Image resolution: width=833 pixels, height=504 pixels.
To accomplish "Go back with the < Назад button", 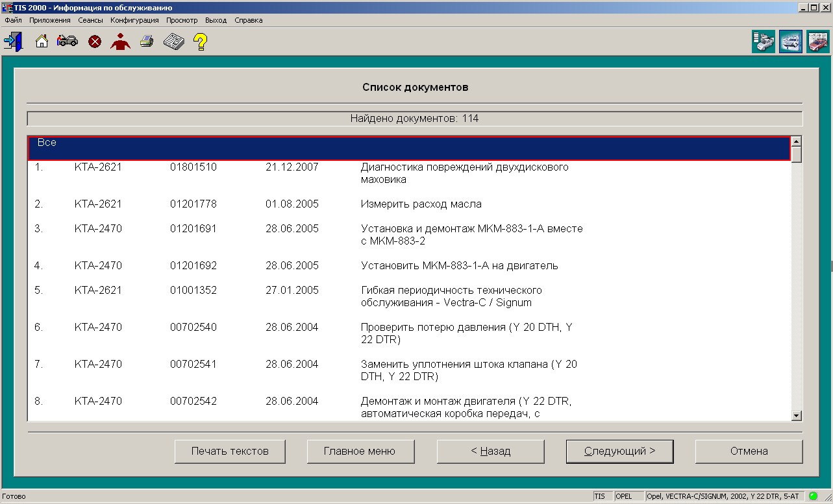I will (x=491, y=451).
